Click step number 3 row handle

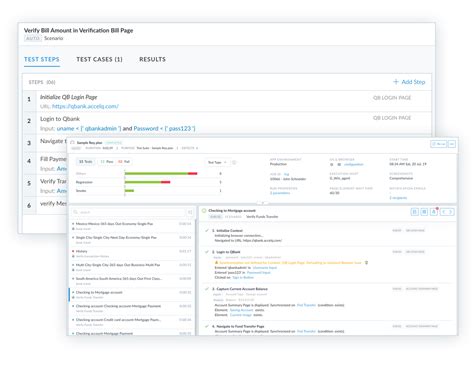29,143
